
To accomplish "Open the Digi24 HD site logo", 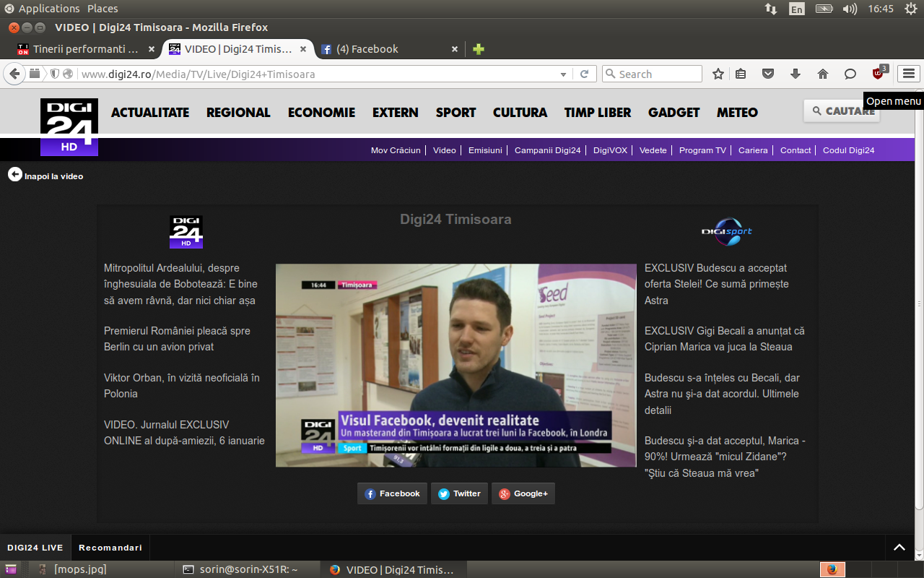I will coord(69,127).
